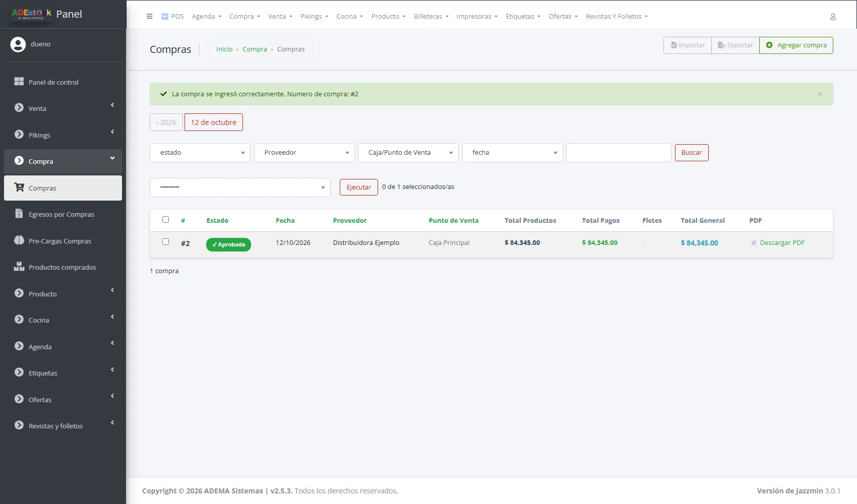Click the Agregar compra button
The image size is (857, 504).
tap(796, 45)
